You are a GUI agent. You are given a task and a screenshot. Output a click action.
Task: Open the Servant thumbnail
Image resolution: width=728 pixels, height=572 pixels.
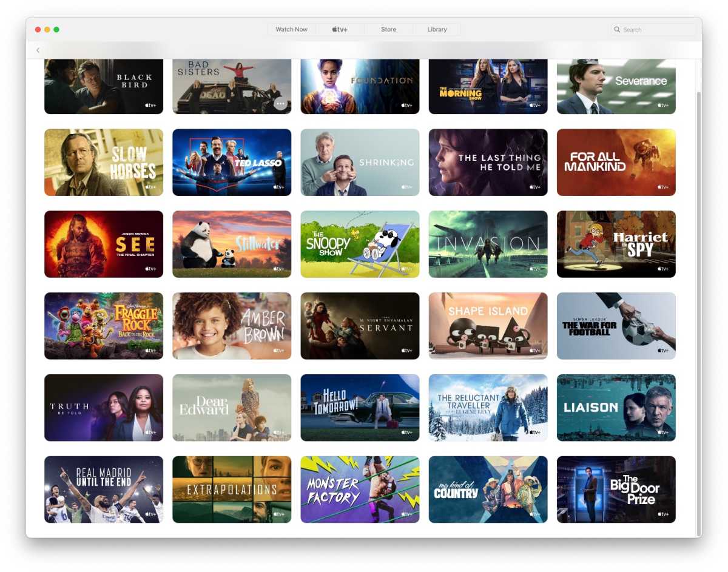tap(360, 326)
